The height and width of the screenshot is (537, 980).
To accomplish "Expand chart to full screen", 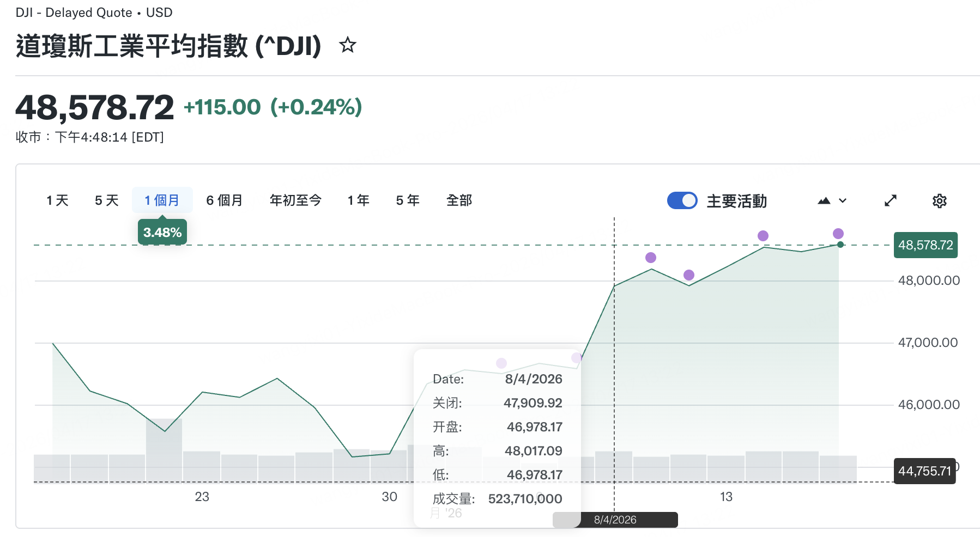I will [x=890, y=201].
